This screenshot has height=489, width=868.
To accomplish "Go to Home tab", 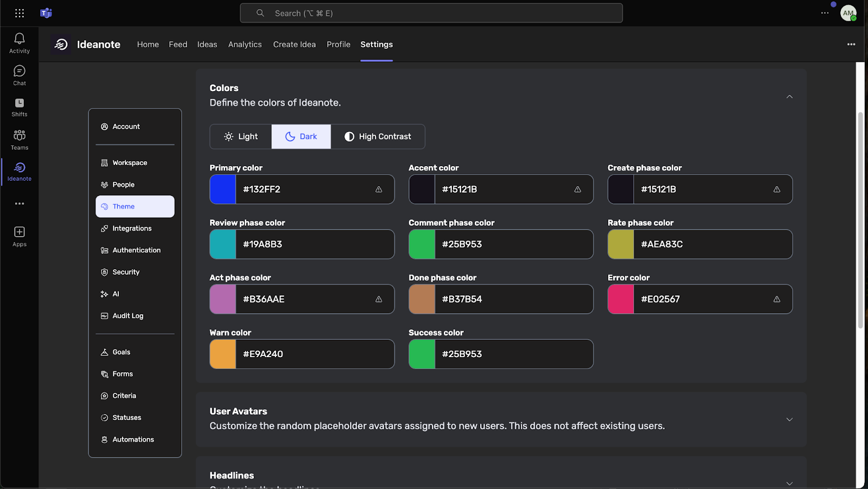I will point(148,45).
